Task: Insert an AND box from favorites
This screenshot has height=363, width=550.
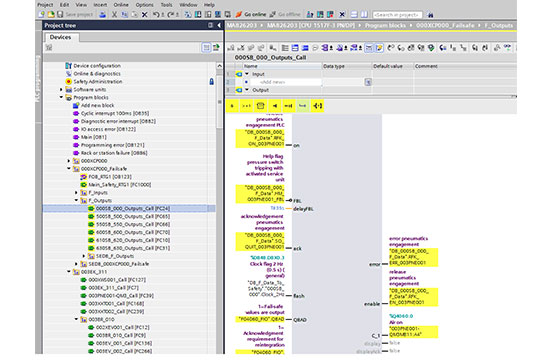Action: [232, 106]
